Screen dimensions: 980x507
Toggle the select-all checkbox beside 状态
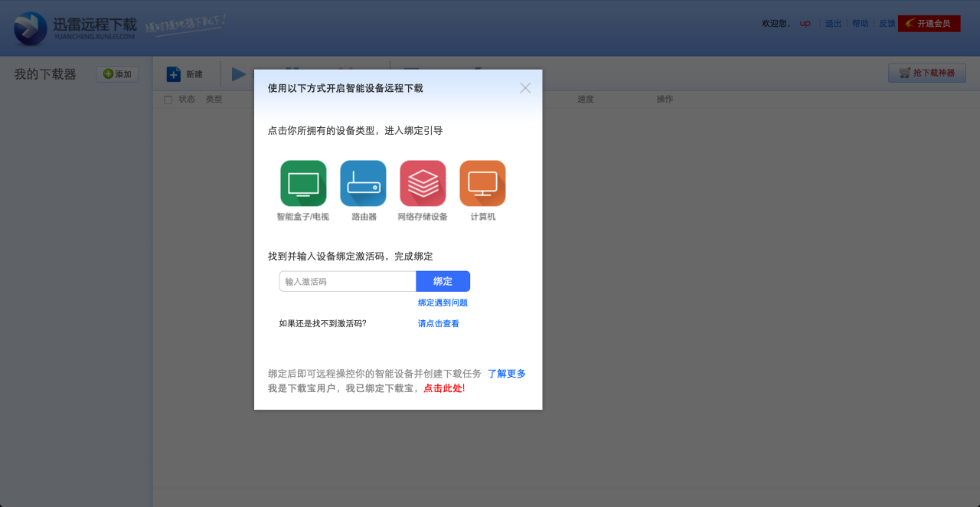pyautogui.click(x=168, y=99)
